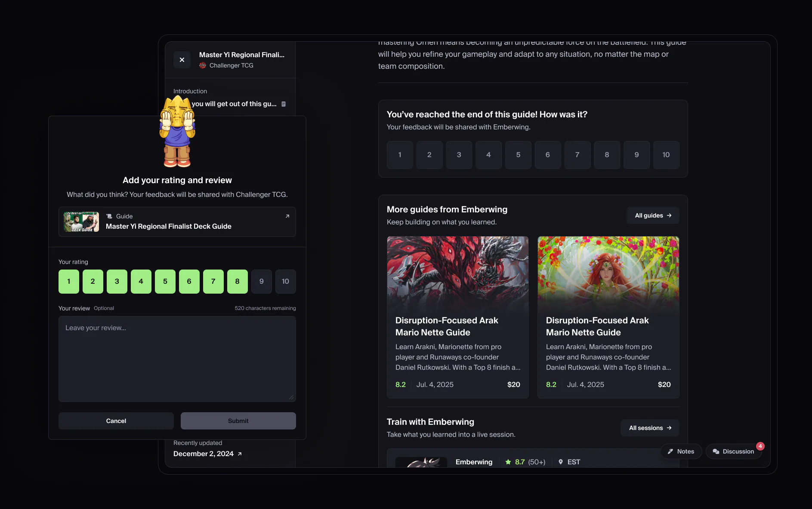Open the December 2, 2024 update arrow
Screen dimensions: 812x509
(240, 454)
